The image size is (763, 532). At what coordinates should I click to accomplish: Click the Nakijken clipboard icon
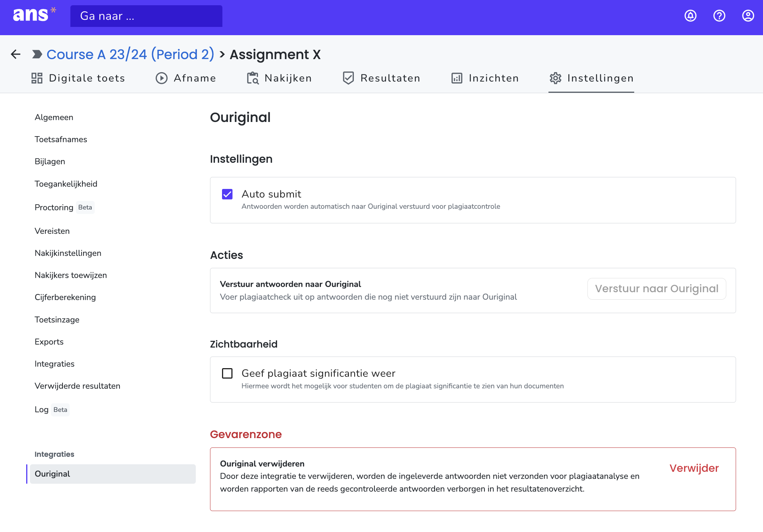(253, 78)
